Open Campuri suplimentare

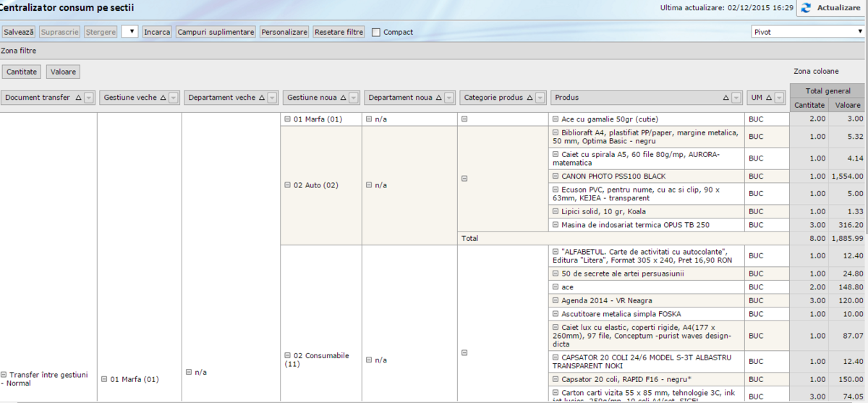216,33
